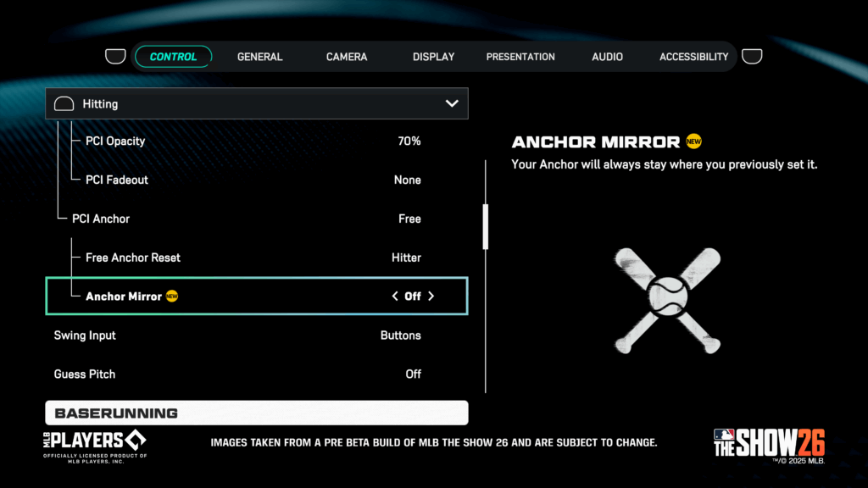Click the crossed bats and baseball graphic
868x488 pixels.
tap(667, 300)
